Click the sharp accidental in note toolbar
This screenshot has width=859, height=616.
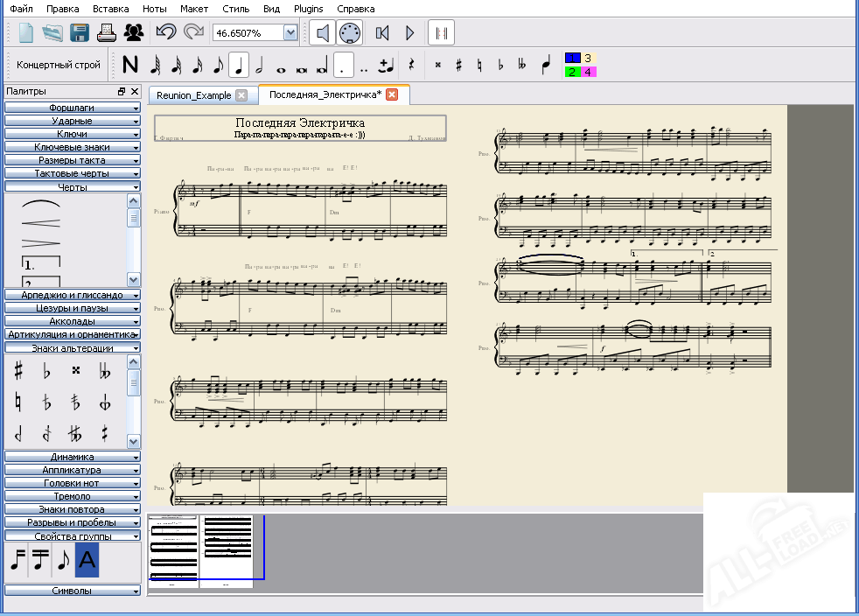[x=458, y=65]
